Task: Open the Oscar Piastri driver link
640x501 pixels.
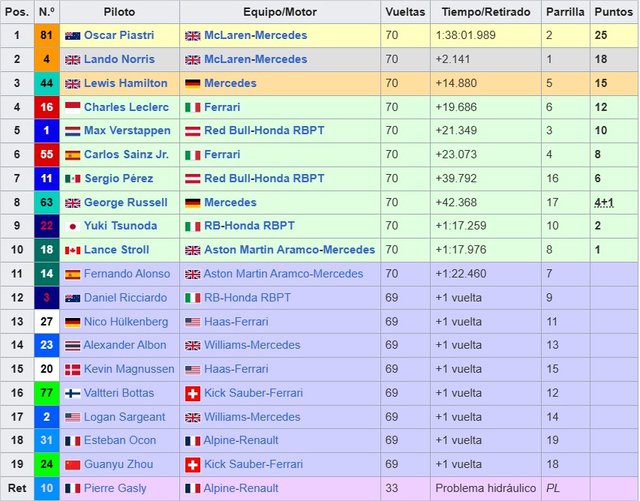Action: (119, 36)
